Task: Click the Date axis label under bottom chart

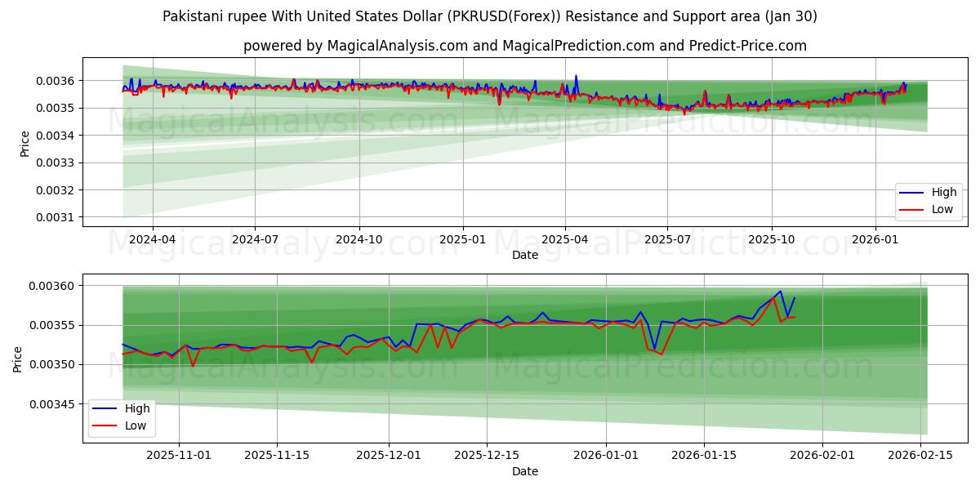Action: (x=526, y=471)
